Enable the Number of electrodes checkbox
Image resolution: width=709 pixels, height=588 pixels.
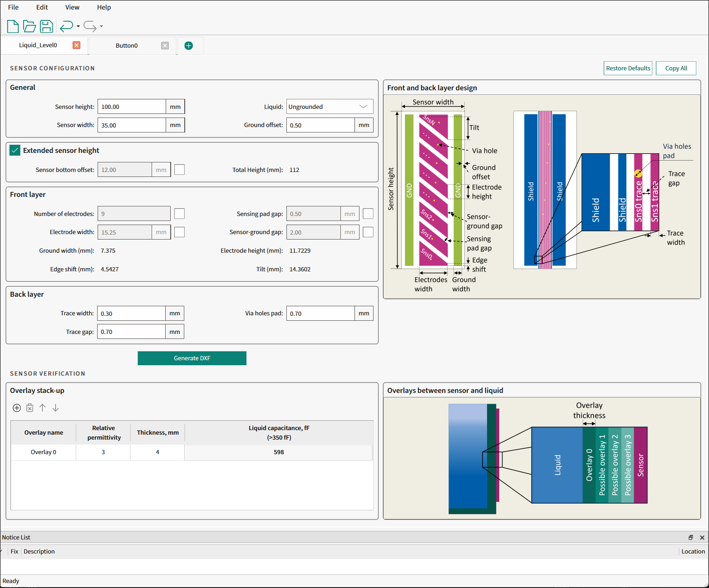[180, 214]
